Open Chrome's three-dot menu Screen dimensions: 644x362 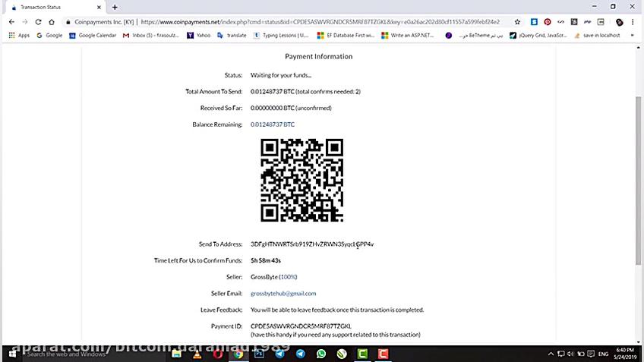(x=633, y=22)
